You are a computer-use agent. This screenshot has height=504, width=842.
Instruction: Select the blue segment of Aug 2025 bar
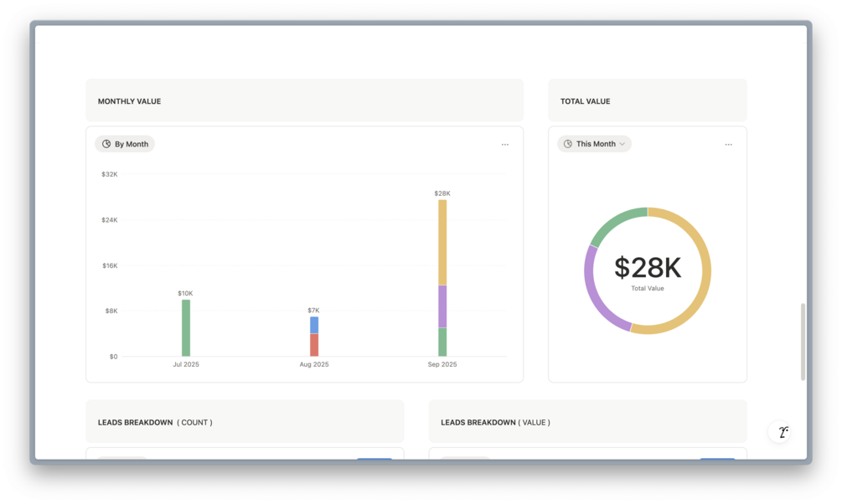point(314,326)
